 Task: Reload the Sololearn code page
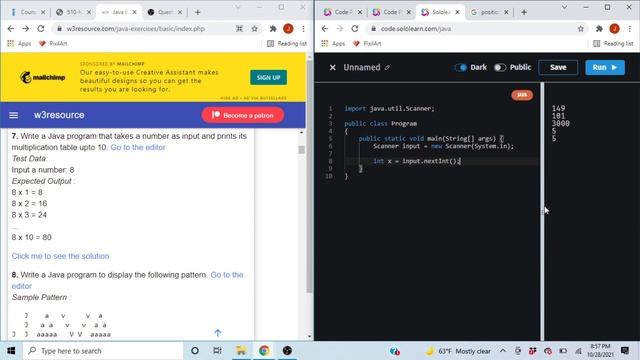tap(355, 29)
